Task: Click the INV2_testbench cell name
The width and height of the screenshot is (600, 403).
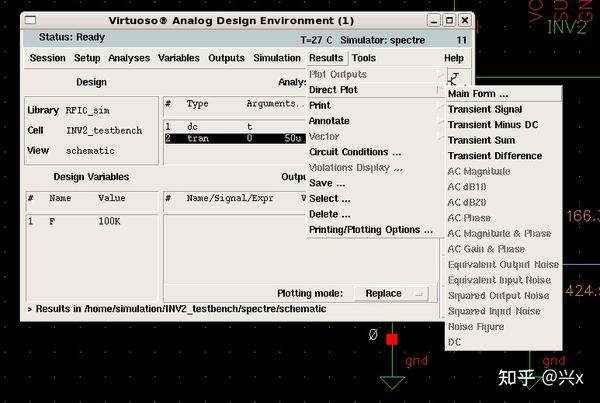Action: (x=104, y=131)
